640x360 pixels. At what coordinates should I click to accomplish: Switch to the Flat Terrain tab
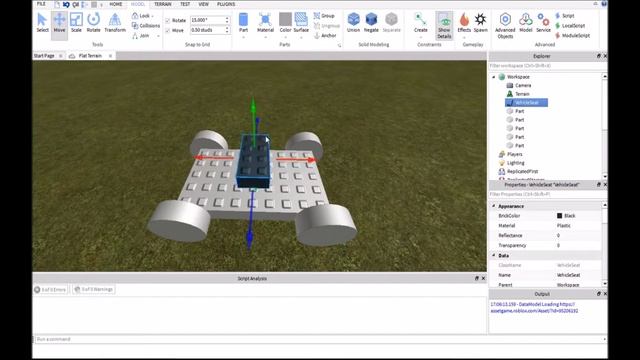click(90, 56)
